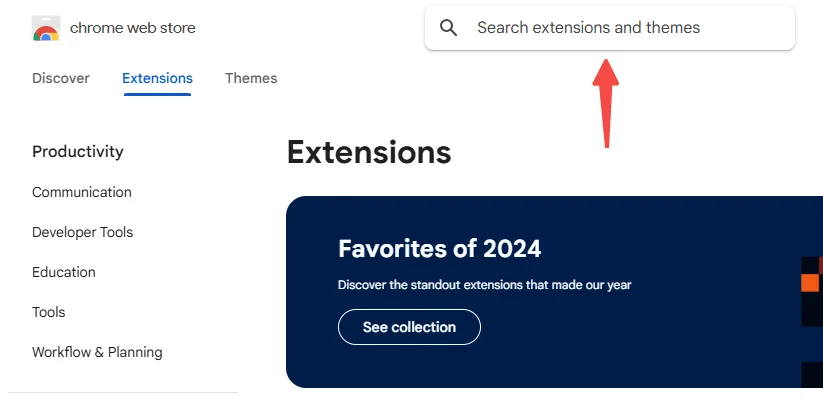Select the Extensions tab
Viewport: 823px width, 409px height.
tap(157, 78)
